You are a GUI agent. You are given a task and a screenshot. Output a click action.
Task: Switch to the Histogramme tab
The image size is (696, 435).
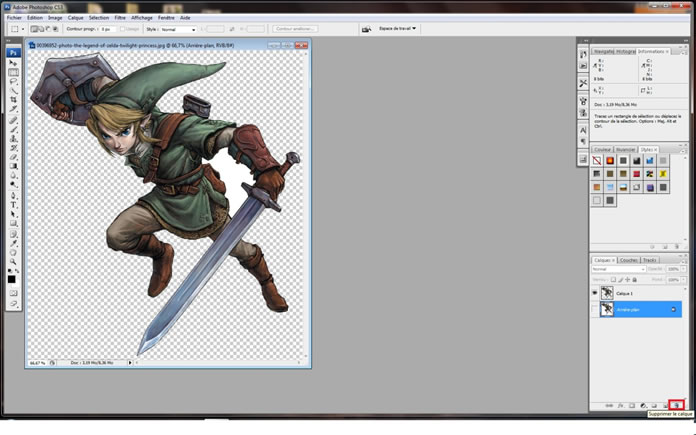coord(625,51)
